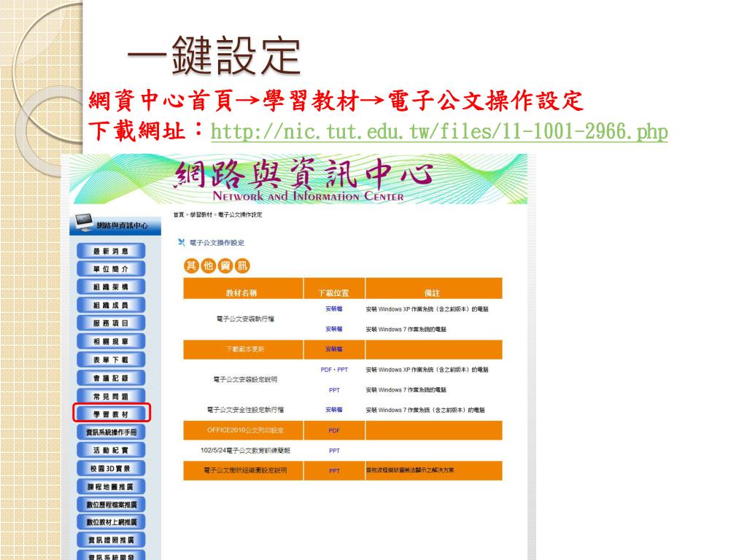Open the PDF link for 電子公文安裝設定說明
The image size is (747, 560).
(x=326, y=370)
